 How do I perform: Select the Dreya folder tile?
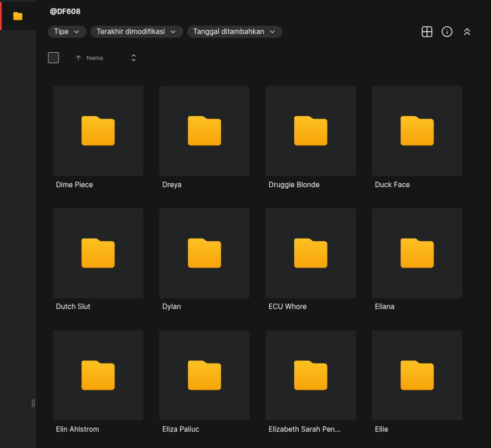tap(204, 131)
